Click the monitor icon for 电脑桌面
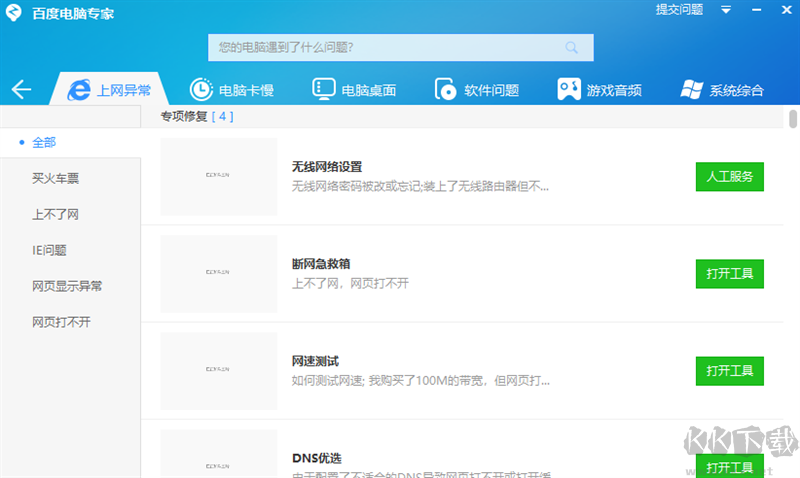Viewport: 800px width, 478px height. coord(323,90)
